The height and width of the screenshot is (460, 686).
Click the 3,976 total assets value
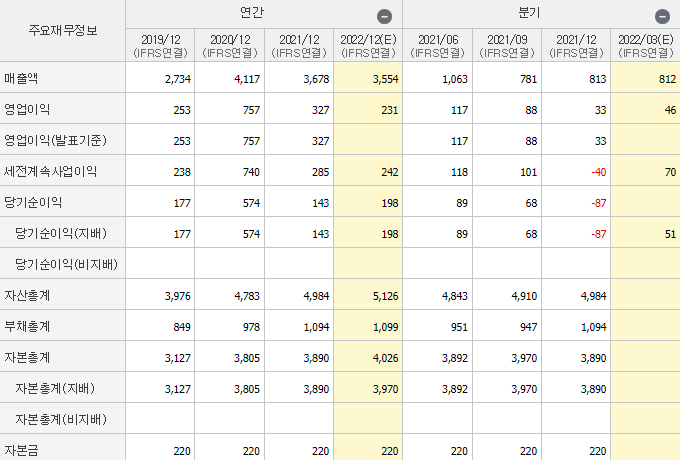coord(178,296)
